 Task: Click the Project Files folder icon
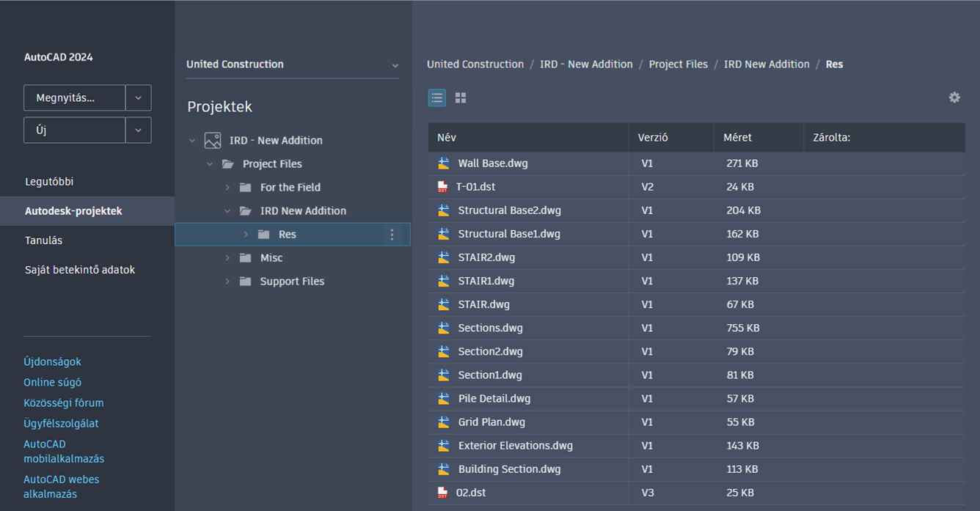[228, 163]
